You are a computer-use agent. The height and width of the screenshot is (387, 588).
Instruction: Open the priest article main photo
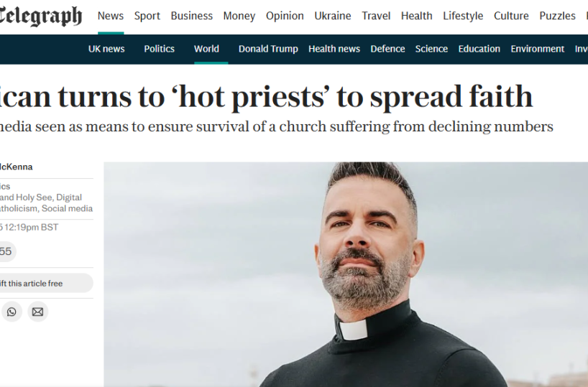(346, 274)
